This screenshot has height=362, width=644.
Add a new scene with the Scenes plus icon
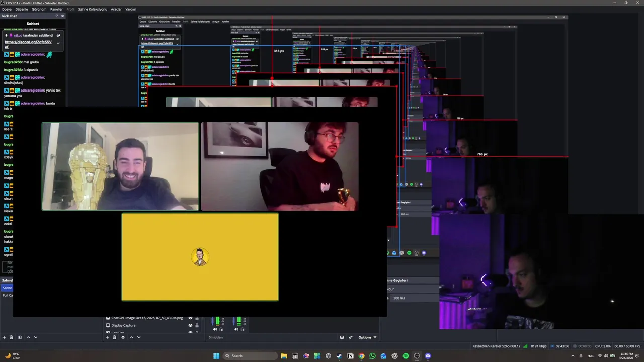point(4,337)
